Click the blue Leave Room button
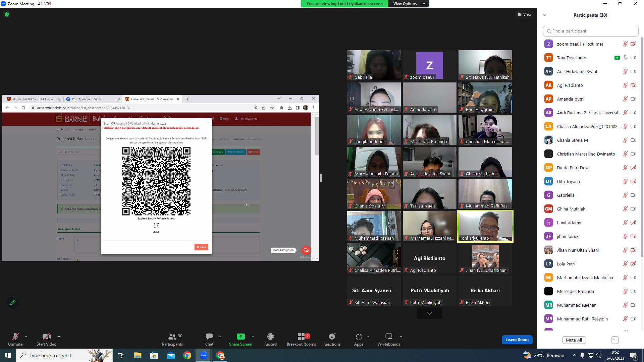 click(517, 340)
